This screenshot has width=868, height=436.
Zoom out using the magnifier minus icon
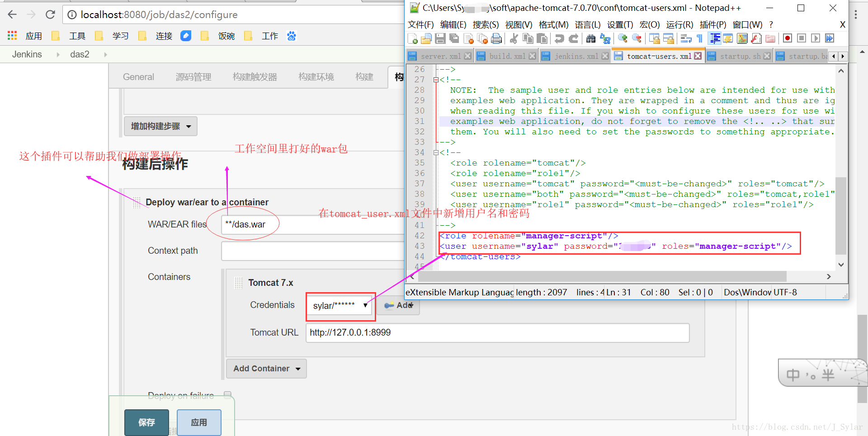[x=637, y=38]
